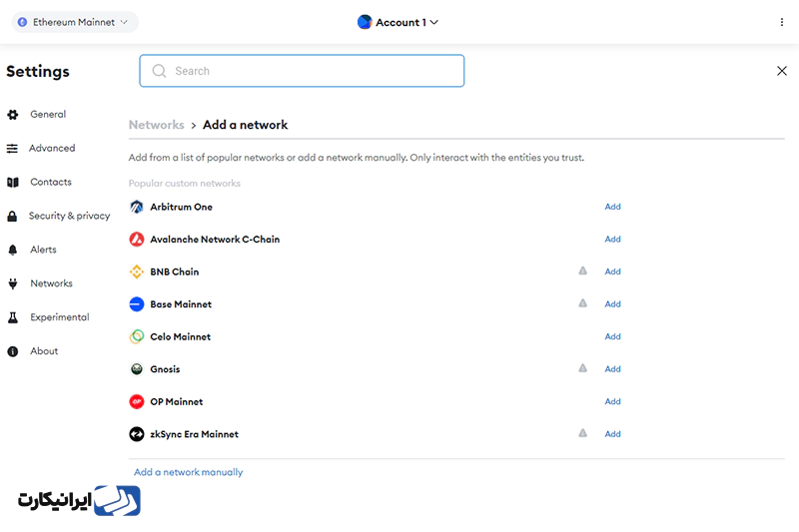Image resolution: width=799 pixels, height=532 pixels.
Task: Open the three-dot options menu
Action: click(782, 22)
